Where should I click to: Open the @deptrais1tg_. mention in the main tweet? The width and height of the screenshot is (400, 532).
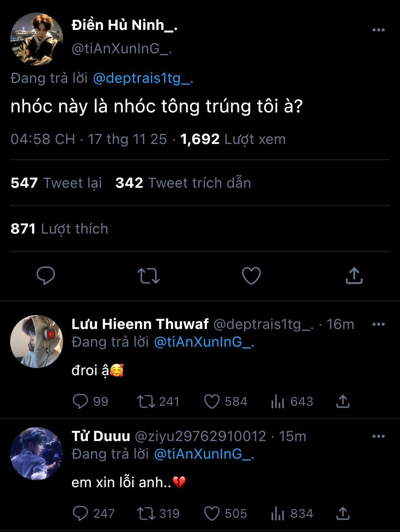pos(143,78)
